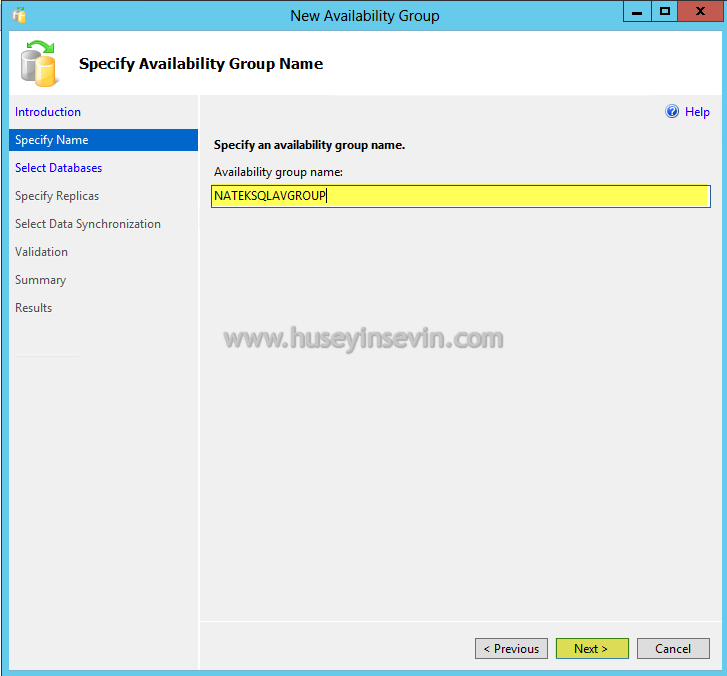The image size is (727, 676).
Task: Select the Results step
Action: tap(33, 308)
